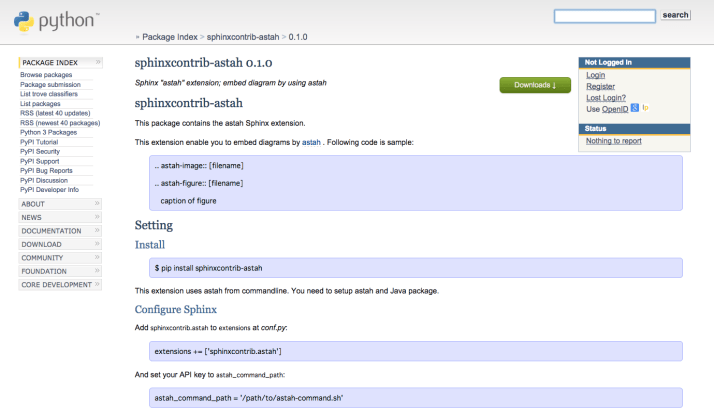Open the PyPI Tutorial link
The width and height of the screenshot is (714, 413).
point(39,142)
